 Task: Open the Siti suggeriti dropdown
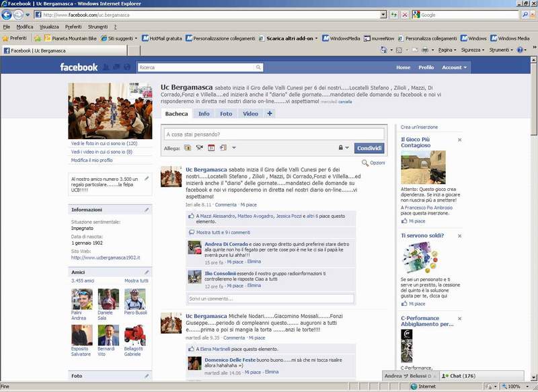[x=119, y=38]
